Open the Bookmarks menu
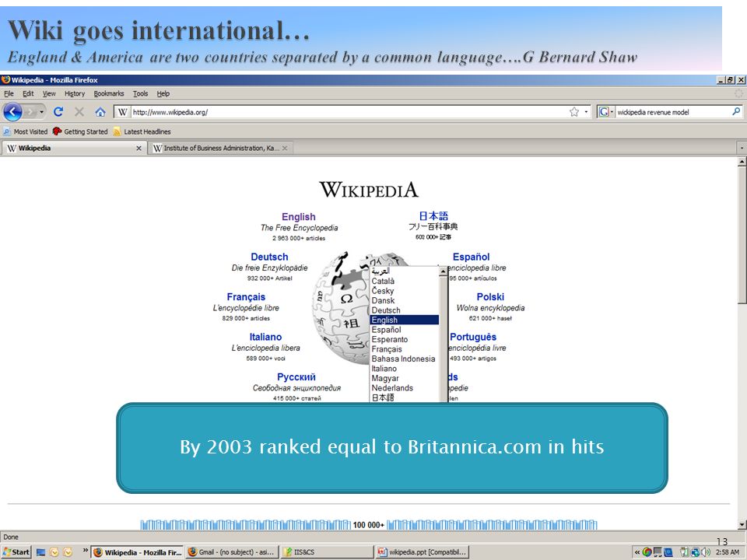 click(109, 94)
